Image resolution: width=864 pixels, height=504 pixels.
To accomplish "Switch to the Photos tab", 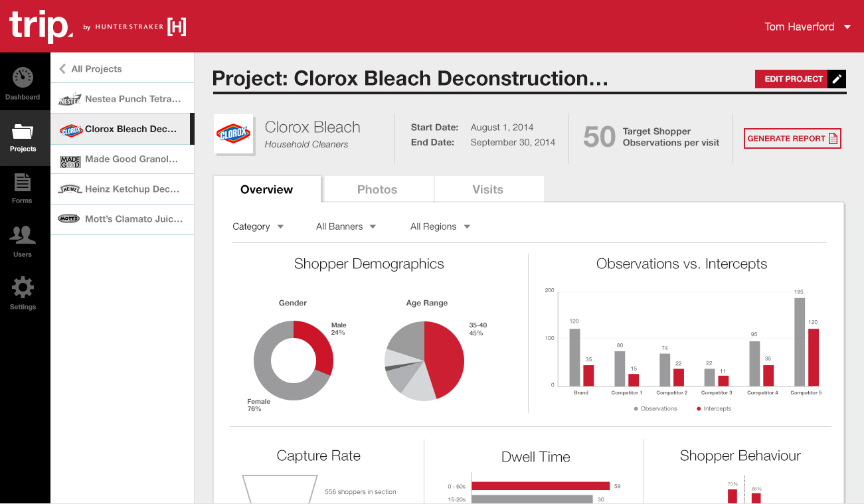I will (377, 189).
